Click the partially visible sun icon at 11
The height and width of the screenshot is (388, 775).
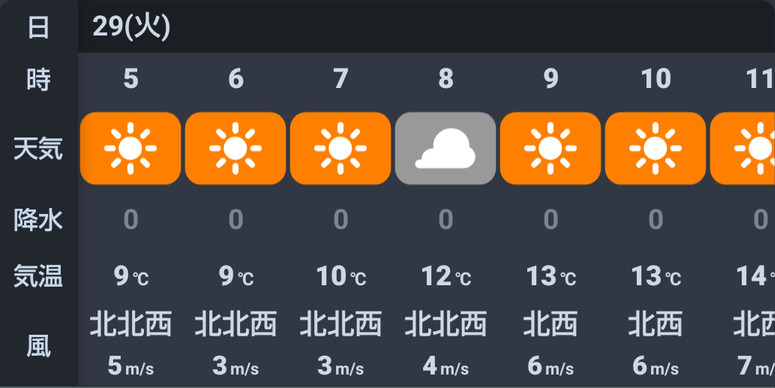click(x=742, y=148)
